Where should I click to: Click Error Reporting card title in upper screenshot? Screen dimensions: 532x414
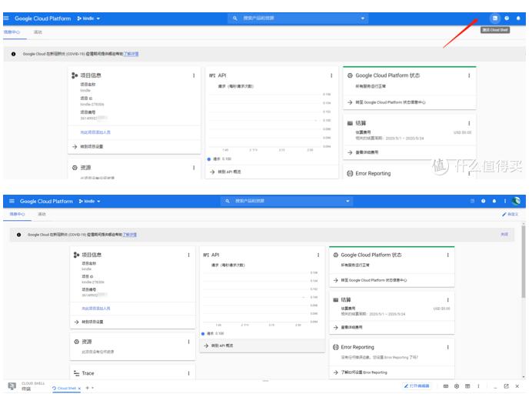click(373, 174)
